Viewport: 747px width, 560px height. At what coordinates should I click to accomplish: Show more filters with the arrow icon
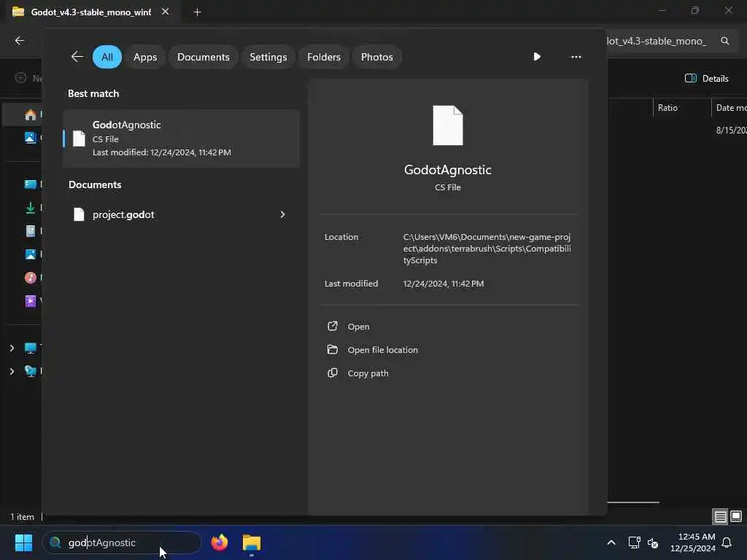(537, 57)
